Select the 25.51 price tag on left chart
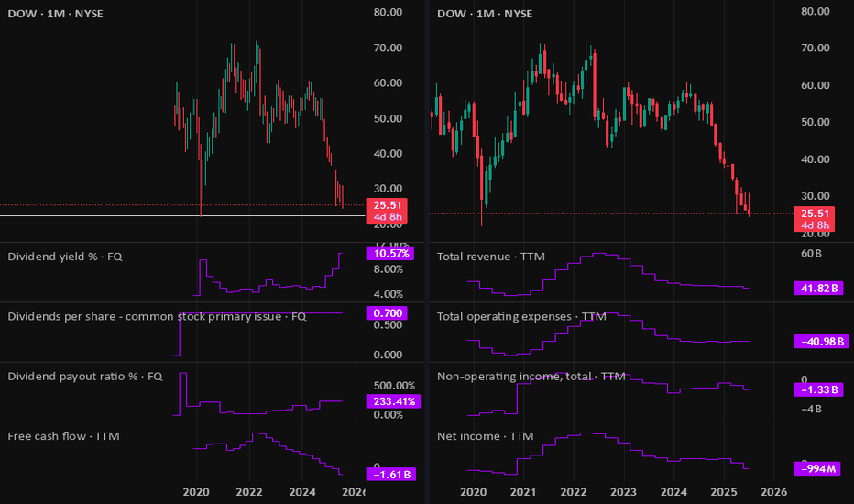 click(387, 205)
